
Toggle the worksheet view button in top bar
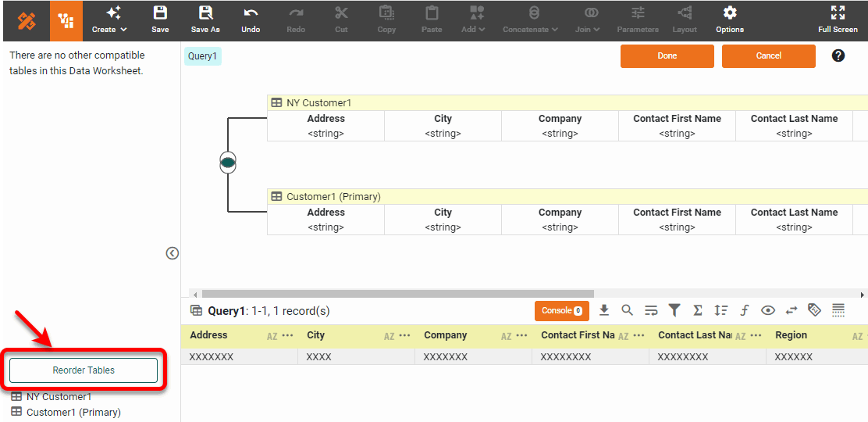coord(66,20)
